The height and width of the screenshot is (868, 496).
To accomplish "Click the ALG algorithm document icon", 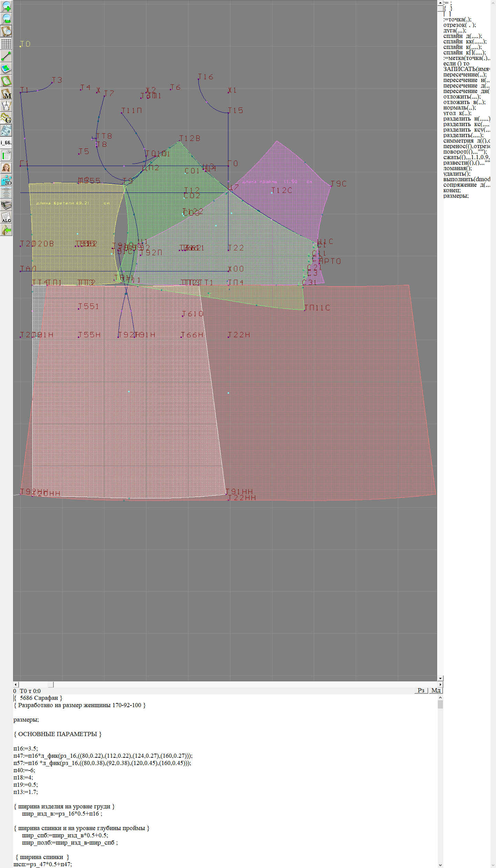I will [6, 217].
